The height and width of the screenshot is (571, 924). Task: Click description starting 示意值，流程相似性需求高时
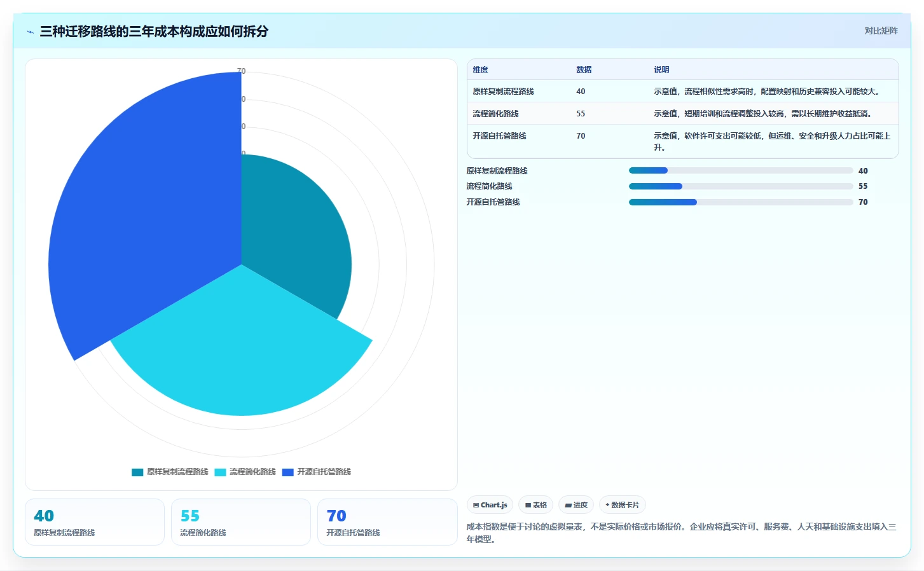point(768,92)
